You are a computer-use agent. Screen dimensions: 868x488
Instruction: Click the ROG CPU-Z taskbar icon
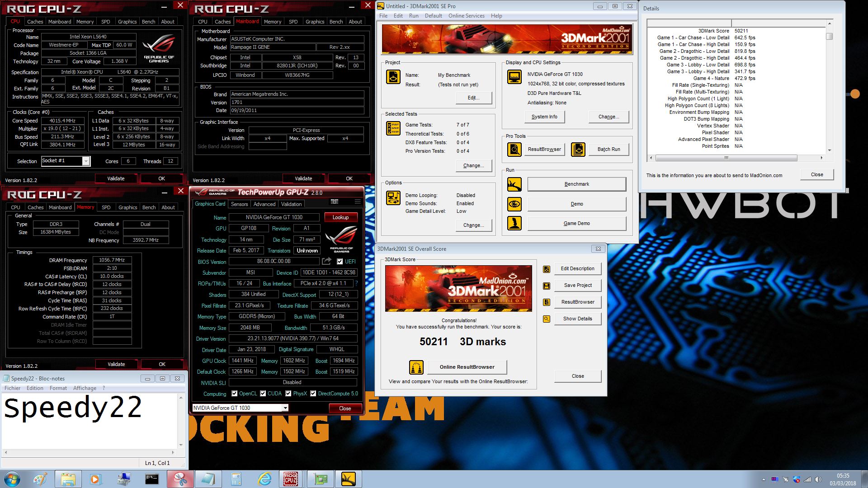[290, 479]
